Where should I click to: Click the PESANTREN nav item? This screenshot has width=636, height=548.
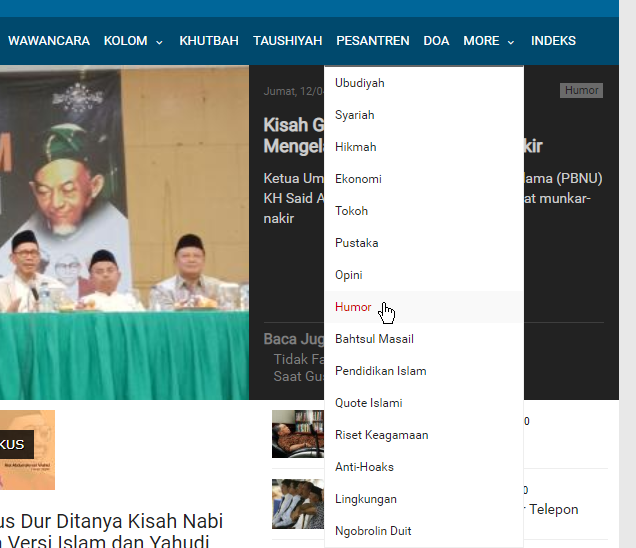click(x=372, y=41)
